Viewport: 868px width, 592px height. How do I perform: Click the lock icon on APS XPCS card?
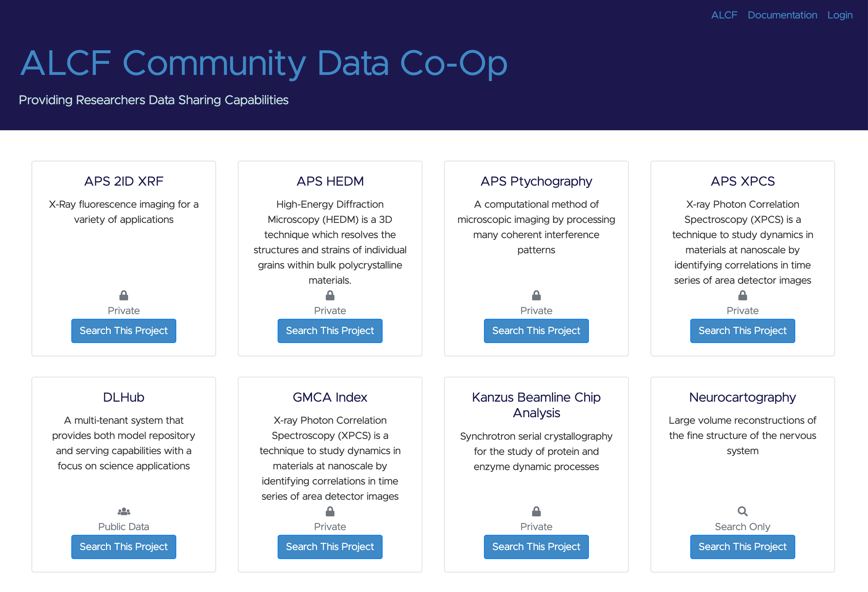pyautogui.click(x=742, y=296)
